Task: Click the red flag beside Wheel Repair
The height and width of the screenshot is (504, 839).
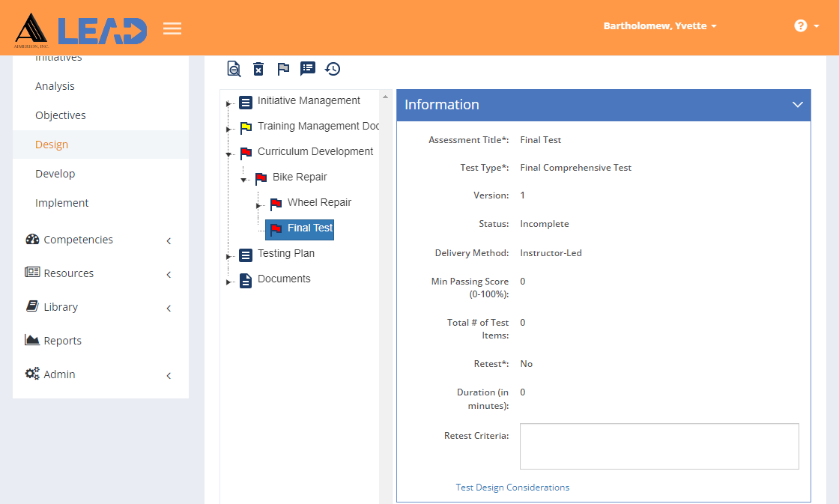Action: click(276, 203)
